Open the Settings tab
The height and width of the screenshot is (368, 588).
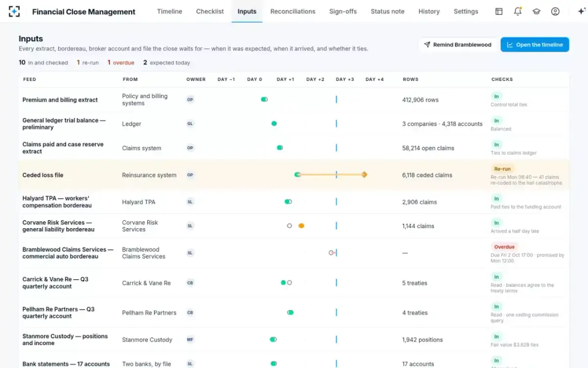(466, 11)
